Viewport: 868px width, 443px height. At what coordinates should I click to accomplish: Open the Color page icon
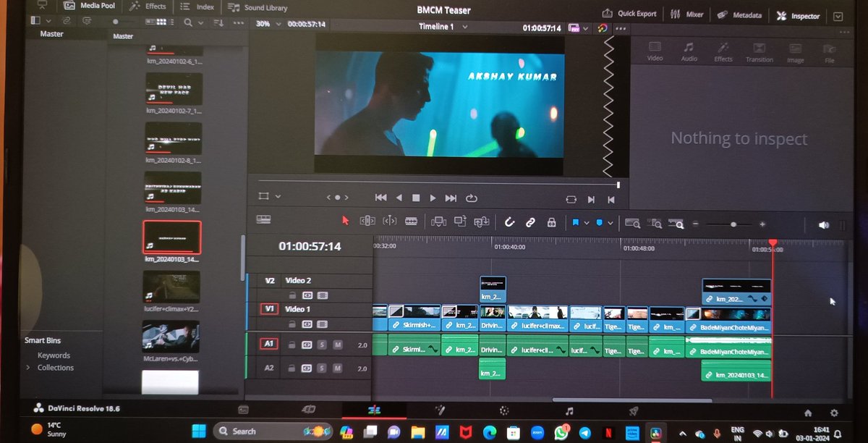click(x=504, y=410)
